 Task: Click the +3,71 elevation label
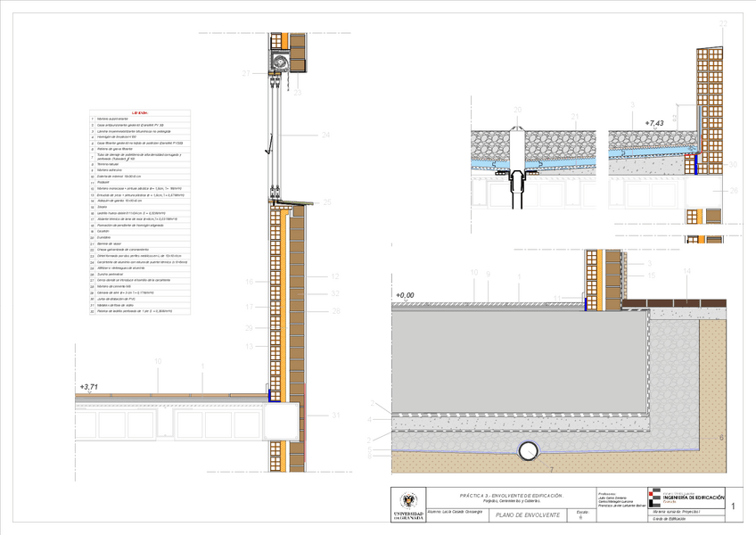click(89, 387)
